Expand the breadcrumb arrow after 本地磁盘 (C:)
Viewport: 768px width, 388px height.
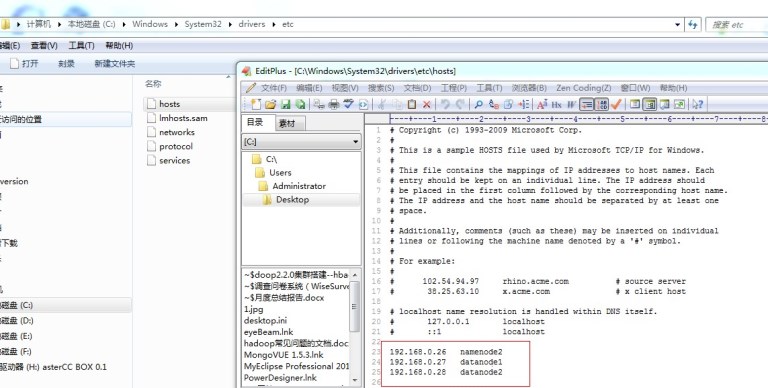tap(123, 24)
